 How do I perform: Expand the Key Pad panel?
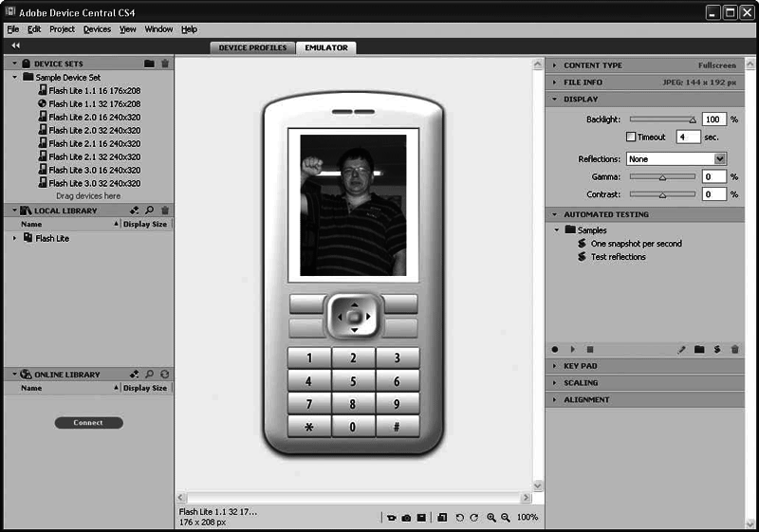pos(555,366)
